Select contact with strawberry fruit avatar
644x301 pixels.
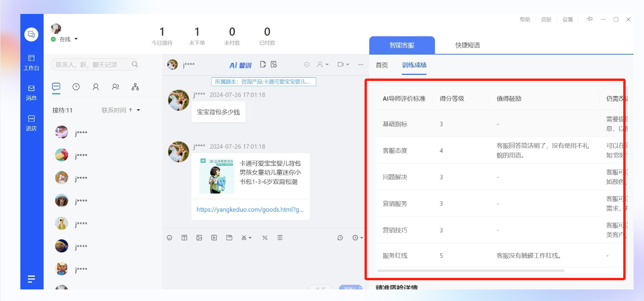tap(61, 155)
